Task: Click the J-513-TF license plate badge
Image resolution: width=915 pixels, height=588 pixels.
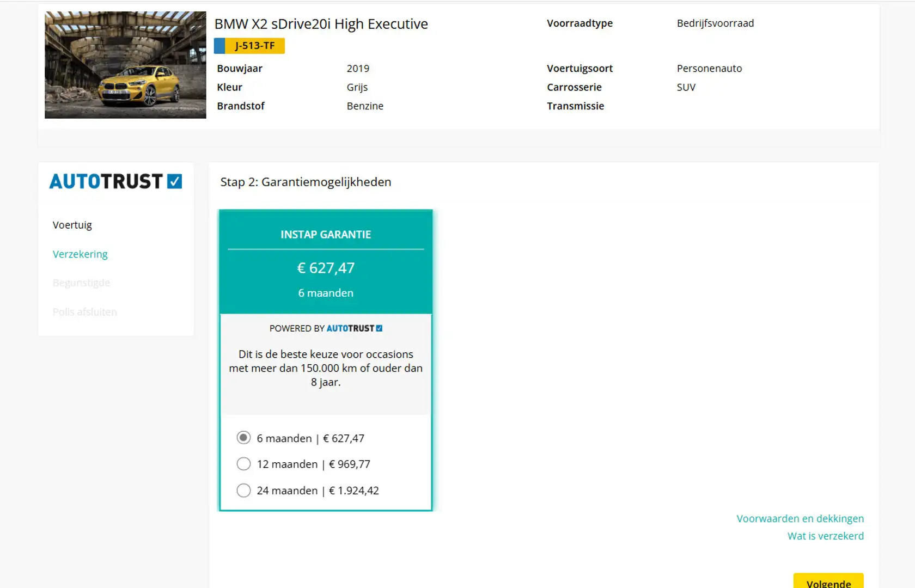Action: pyautogui.click(x=249, y=46)
